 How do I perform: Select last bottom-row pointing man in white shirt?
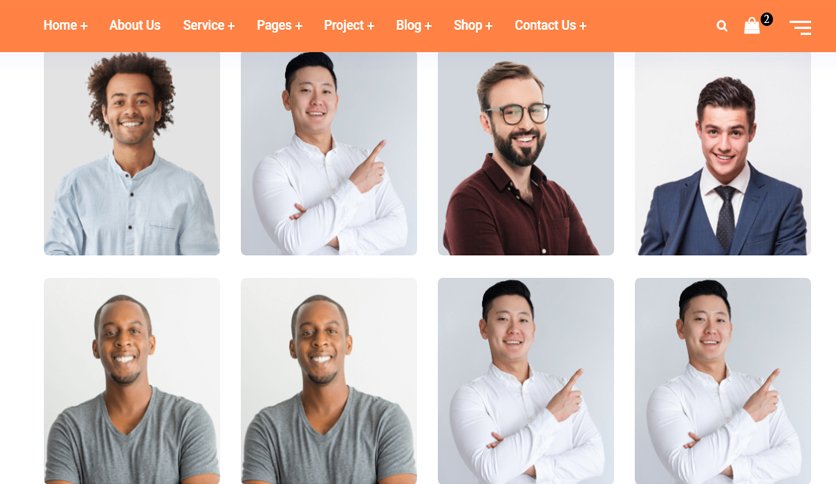(723, 381)
